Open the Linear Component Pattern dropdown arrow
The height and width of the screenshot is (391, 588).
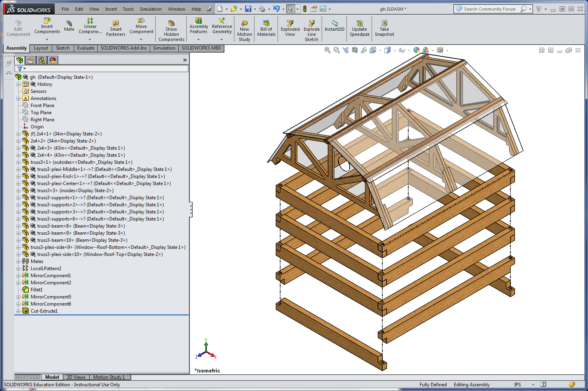coord(90,39)
